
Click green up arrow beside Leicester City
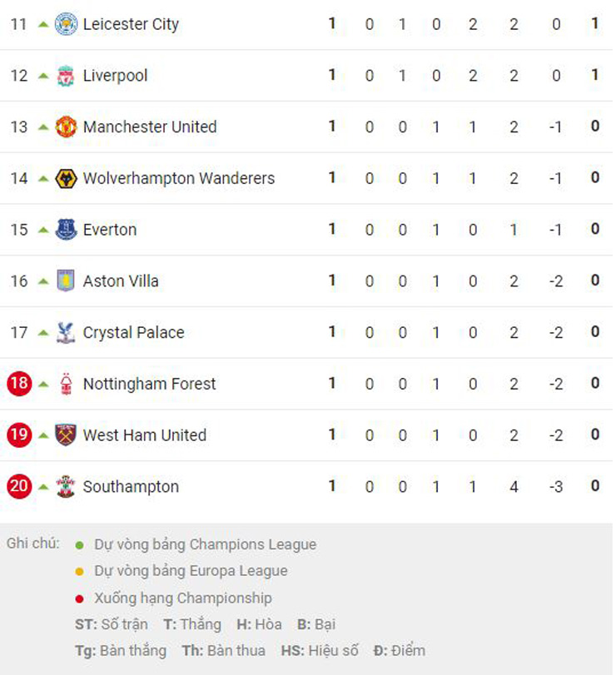pyautogui.click(x=43, y=24)
